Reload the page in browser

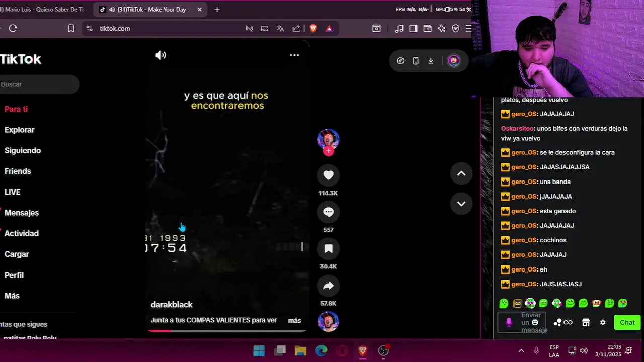point(13,28)
